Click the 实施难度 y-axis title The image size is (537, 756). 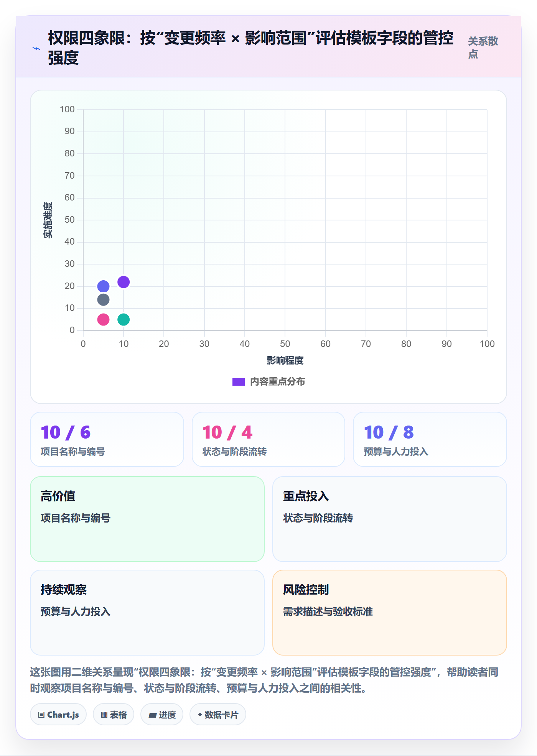click(x=48, y=220)
